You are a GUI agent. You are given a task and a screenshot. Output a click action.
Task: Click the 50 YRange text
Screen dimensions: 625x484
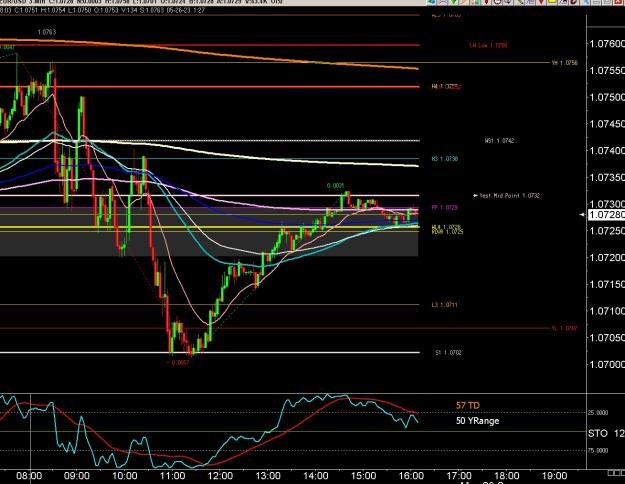point(477,421)
